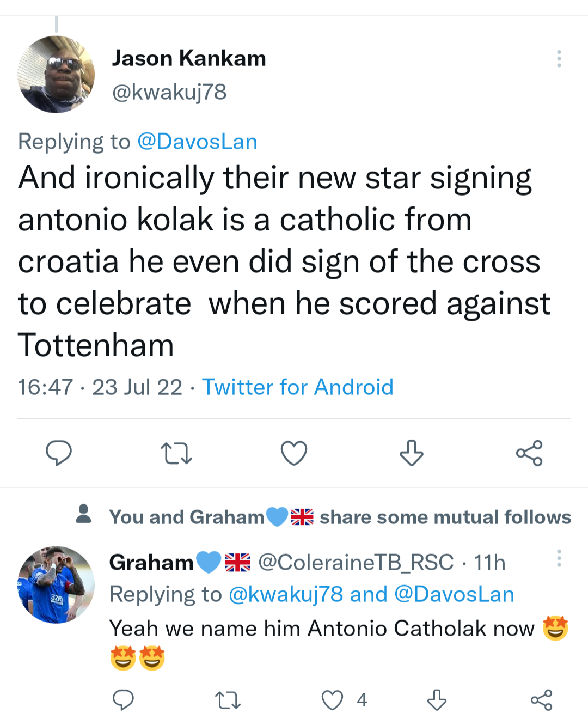Open Graham's profile avatar
The width and height of the screenshot is (588, 725).
point(56,584)
